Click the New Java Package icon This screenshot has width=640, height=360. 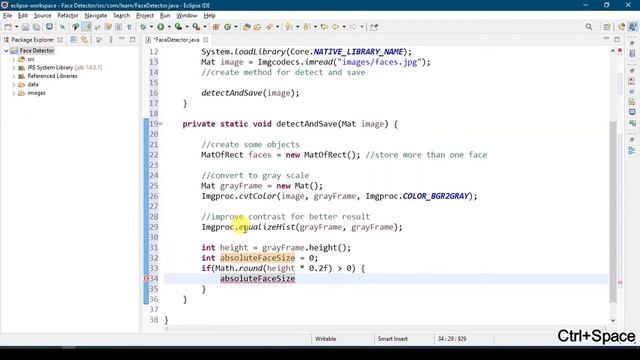click(x=216, y=27)
